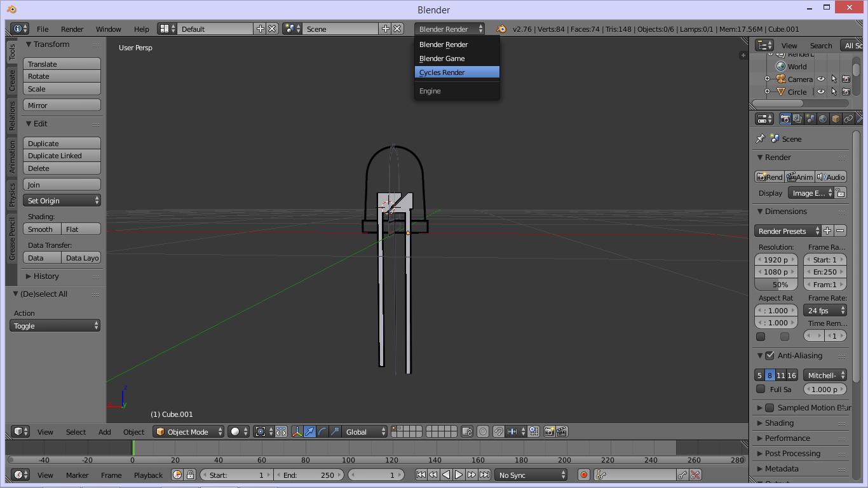Image resolution: width=868 pixels, height=488 pixels.
Task: Click the Mirror button
Action: tap(62, 105)
